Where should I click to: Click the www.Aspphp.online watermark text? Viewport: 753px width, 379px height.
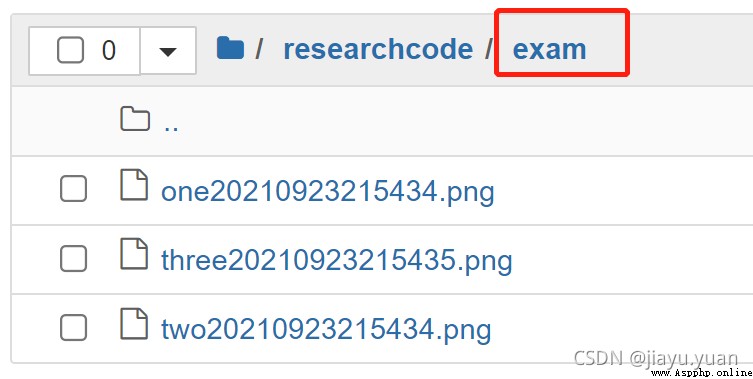click(701, 373)
